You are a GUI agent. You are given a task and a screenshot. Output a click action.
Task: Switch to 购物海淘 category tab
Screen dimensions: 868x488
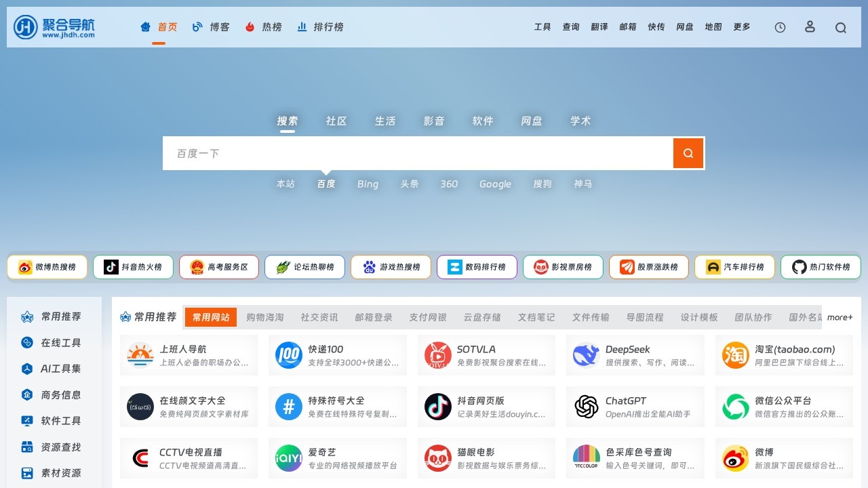(x=265, y=317)
